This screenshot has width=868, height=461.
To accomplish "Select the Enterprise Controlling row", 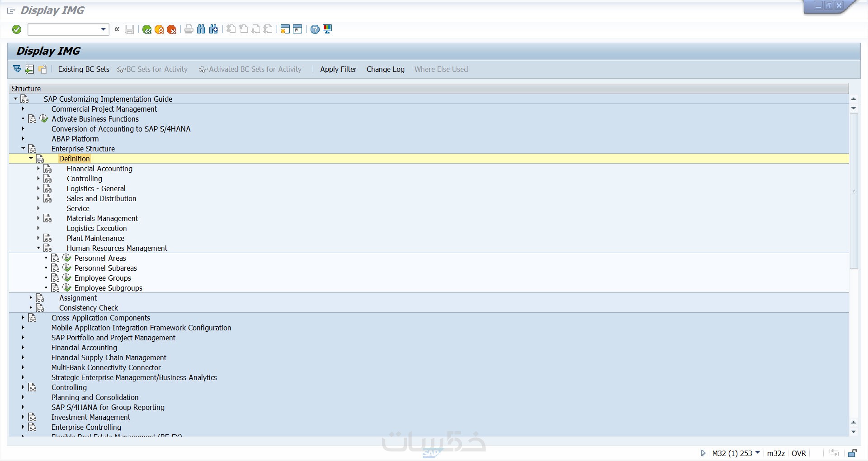I will pos(86,427).
